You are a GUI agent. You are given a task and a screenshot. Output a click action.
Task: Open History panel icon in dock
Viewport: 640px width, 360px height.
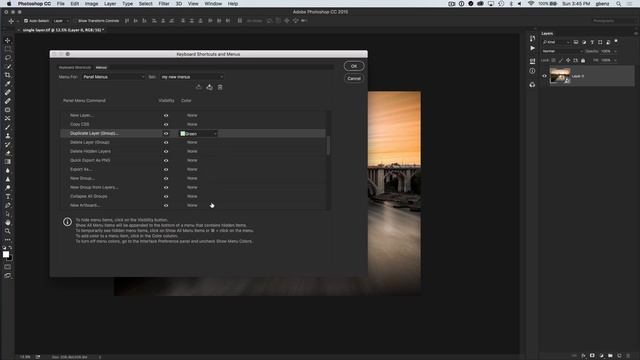532,38
